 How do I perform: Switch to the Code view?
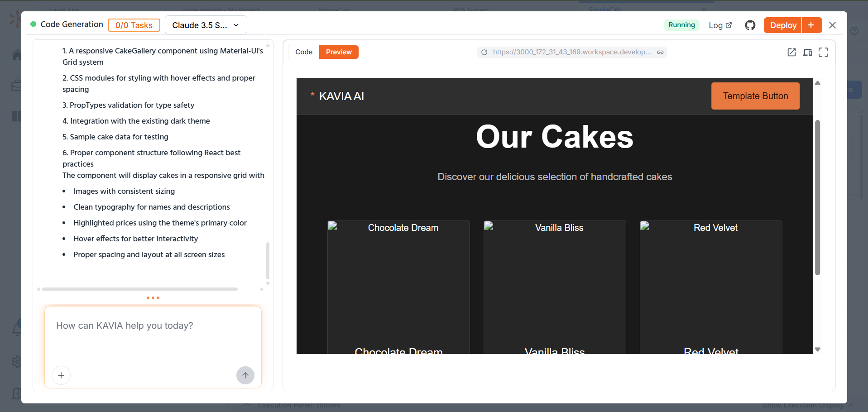point(304,52)
